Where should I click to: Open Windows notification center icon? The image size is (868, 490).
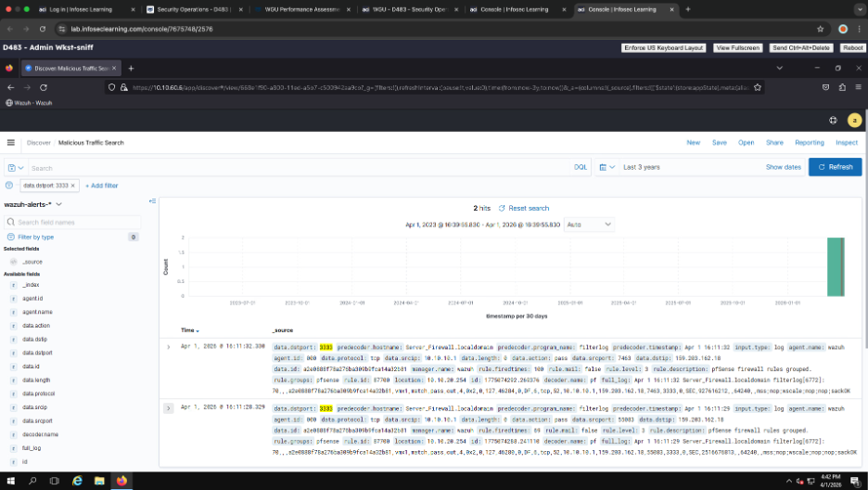[x=854, y=481]
